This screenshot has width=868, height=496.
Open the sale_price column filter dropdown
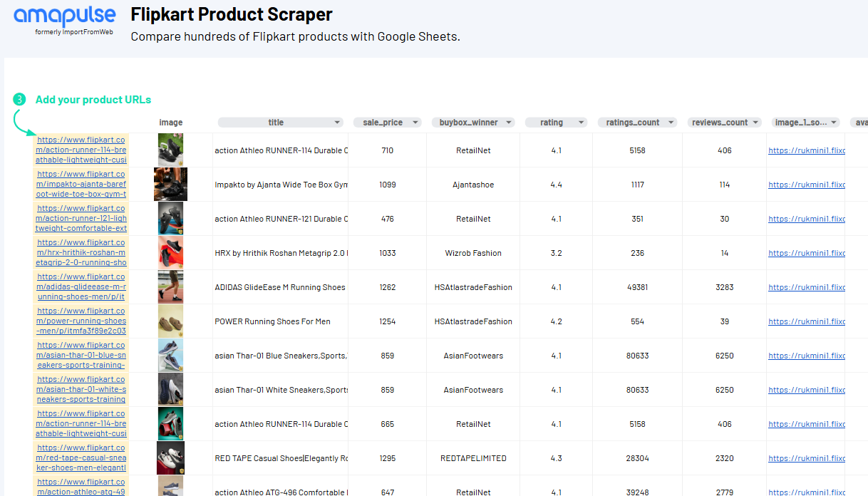pyautogui.click(x=415, y=123)
